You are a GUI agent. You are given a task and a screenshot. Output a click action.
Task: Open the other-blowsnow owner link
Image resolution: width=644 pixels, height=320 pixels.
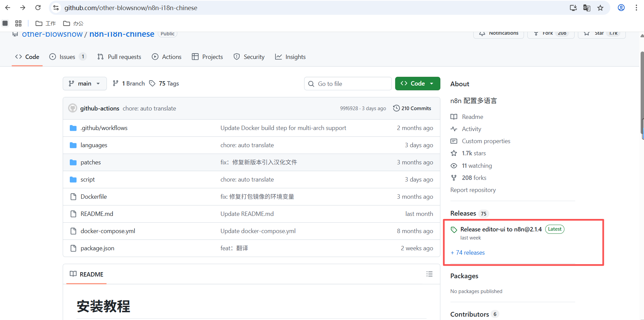[x=52, y=34]
